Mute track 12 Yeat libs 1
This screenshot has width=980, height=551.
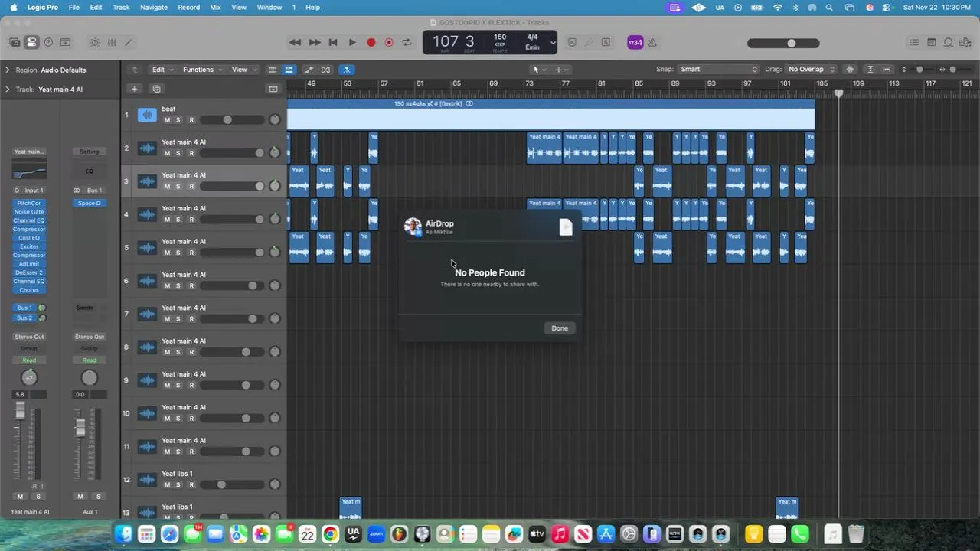coord(167,484)
